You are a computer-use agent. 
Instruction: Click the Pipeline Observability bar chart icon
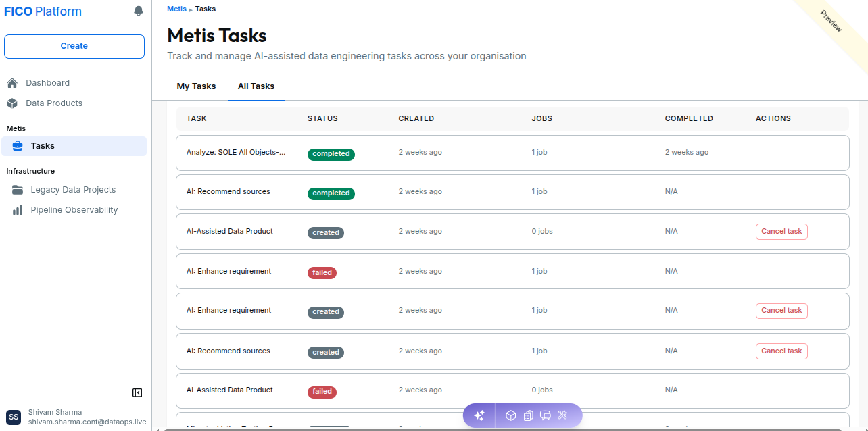[18, 210]
